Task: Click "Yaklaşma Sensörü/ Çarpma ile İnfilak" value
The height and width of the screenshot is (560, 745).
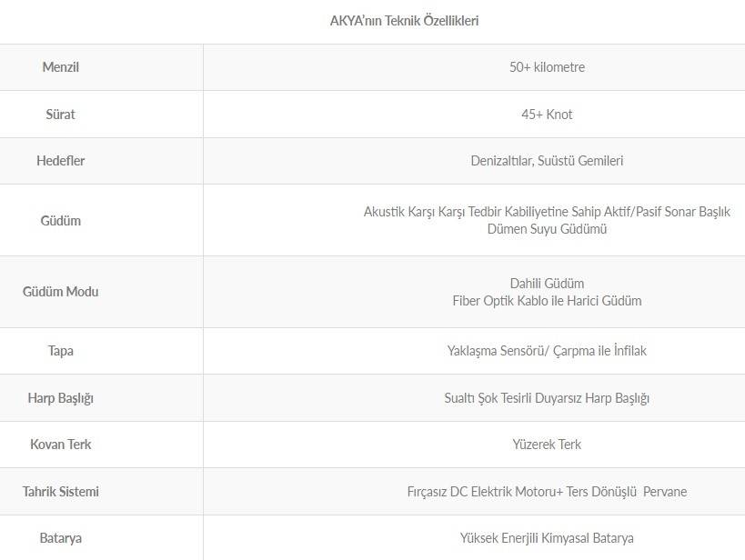Action: point(547,351)
